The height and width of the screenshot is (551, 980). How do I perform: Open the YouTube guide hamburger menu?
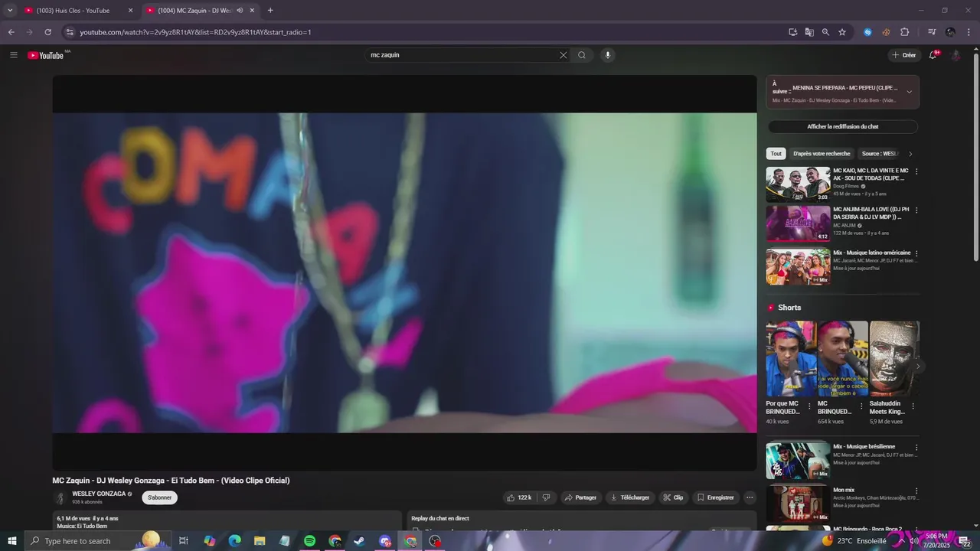pyautogui.click(x=14, y=55)
